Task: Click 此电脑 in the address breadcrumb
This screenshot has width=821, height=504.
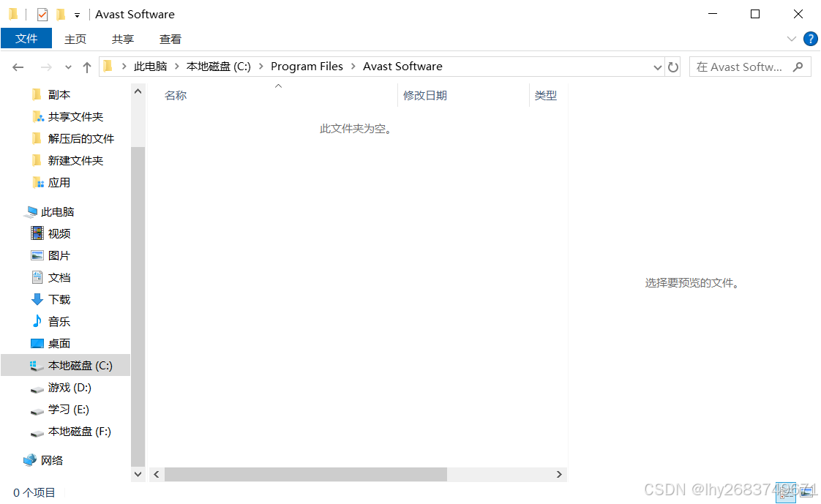Action: point(150,67)
